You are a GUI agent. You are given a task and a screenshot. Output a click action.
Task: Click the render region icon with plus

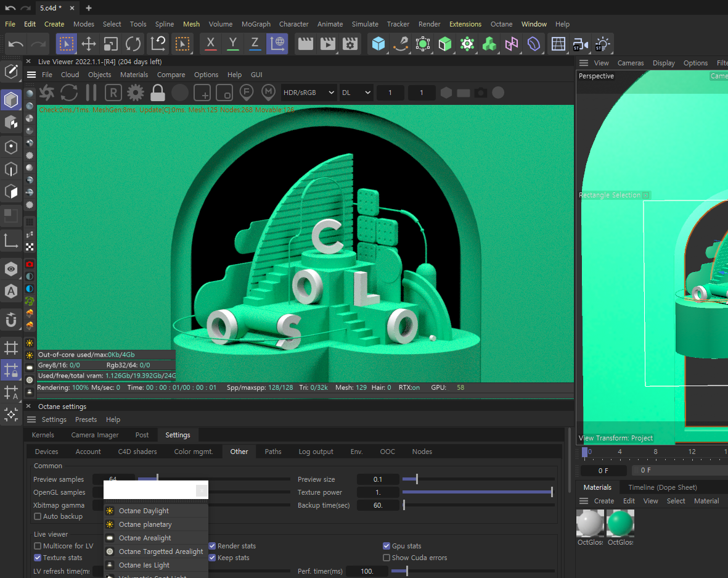202,93
